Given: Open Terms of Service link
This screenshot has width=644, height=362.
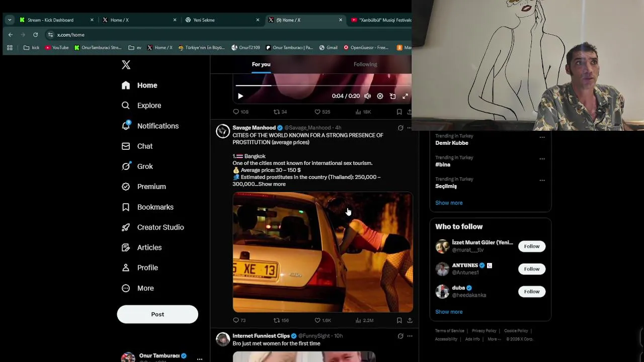Looking at the screenshot, I should [450, 331].
